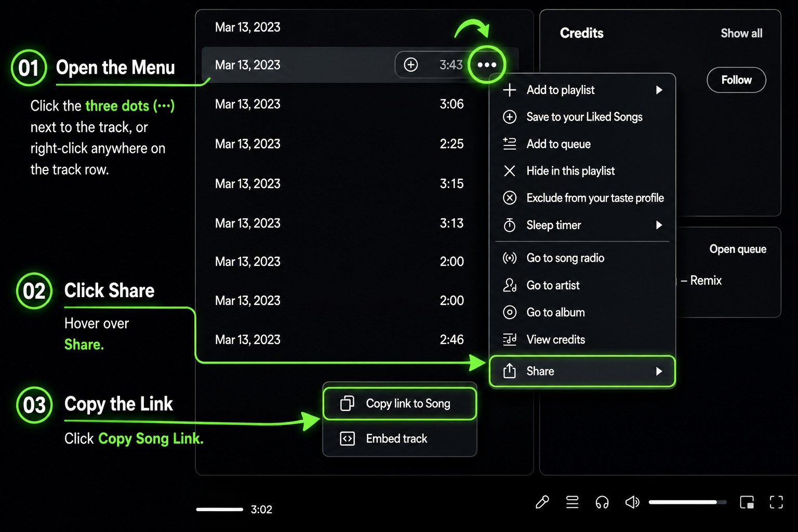798x532 pixels.
Task: Click the View credits music-note icon
Action: point(510,339)
